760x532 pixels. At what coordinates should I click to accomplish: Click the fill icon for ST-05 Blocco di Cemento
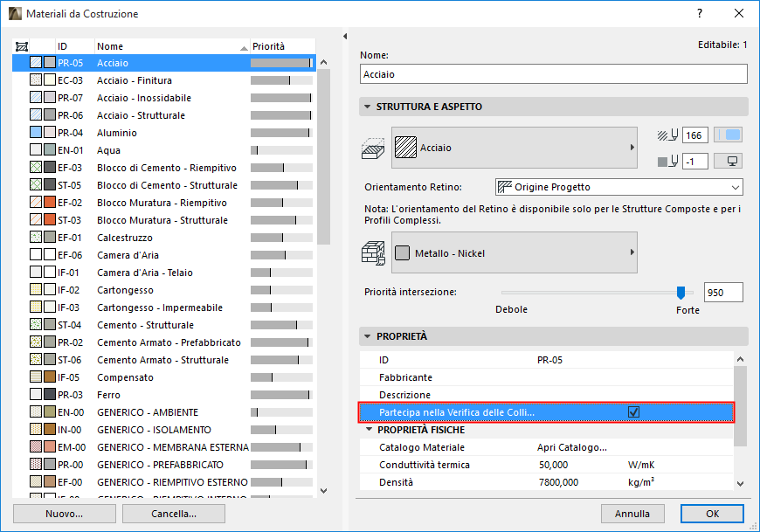[x=36, y=184]
